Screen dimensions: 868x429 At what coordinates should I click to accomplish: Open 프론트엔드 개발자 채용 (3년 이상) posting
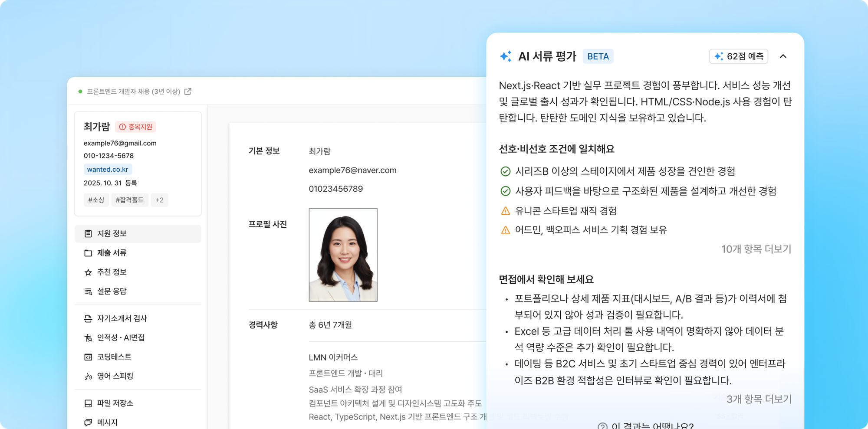click(x=133, y=92)
